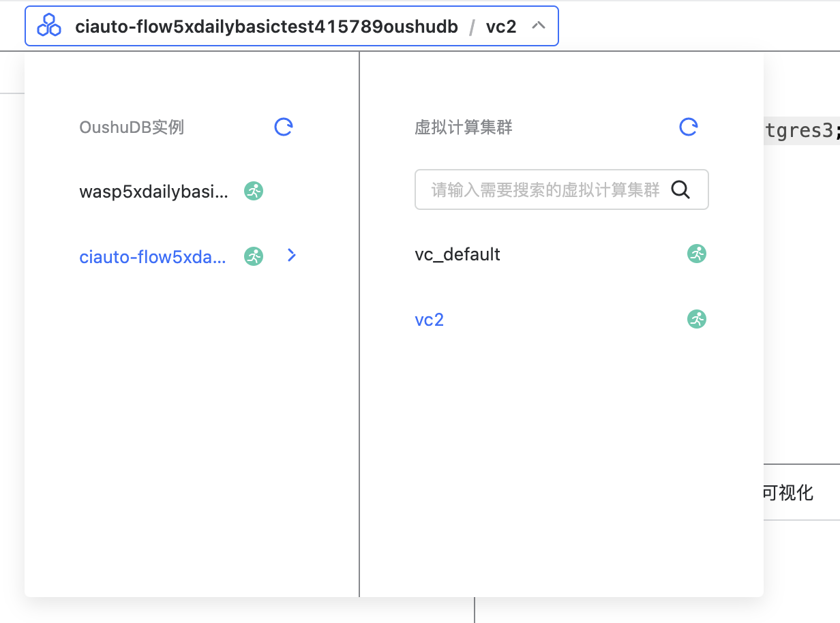The height and width of the screenshot is (623, 840).
Task: Refresh the OushuDB实例 list
Action: tap(284, 127)
